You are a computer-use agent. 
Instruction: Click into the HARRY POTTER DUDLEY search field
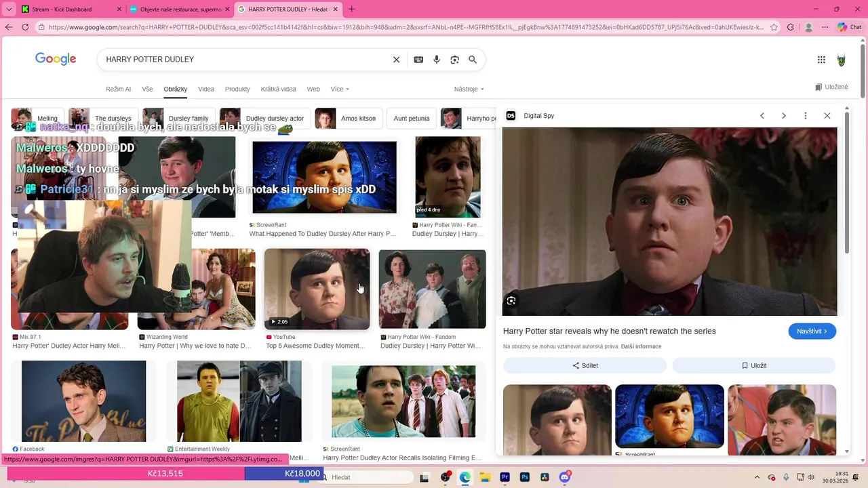(x=244, y=60)
